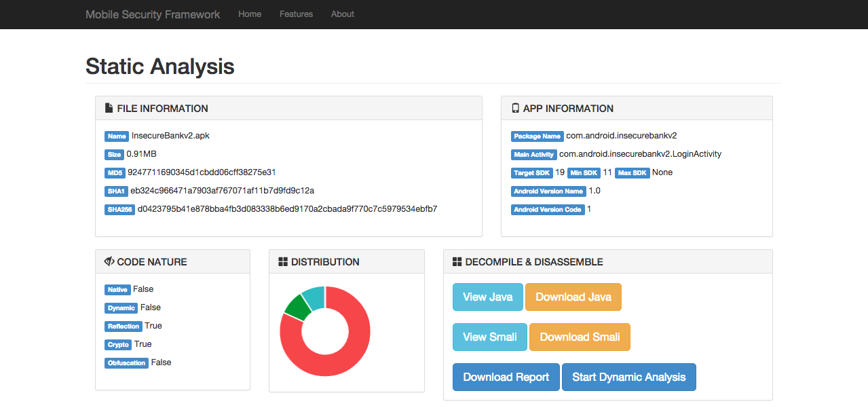Go to the Features page

coord(296,14)
